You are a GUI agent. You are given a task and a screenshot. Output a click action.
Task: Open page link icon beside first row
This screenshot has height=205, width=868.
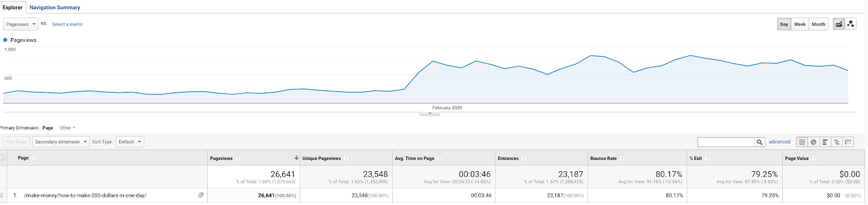[x=201, y=195]
